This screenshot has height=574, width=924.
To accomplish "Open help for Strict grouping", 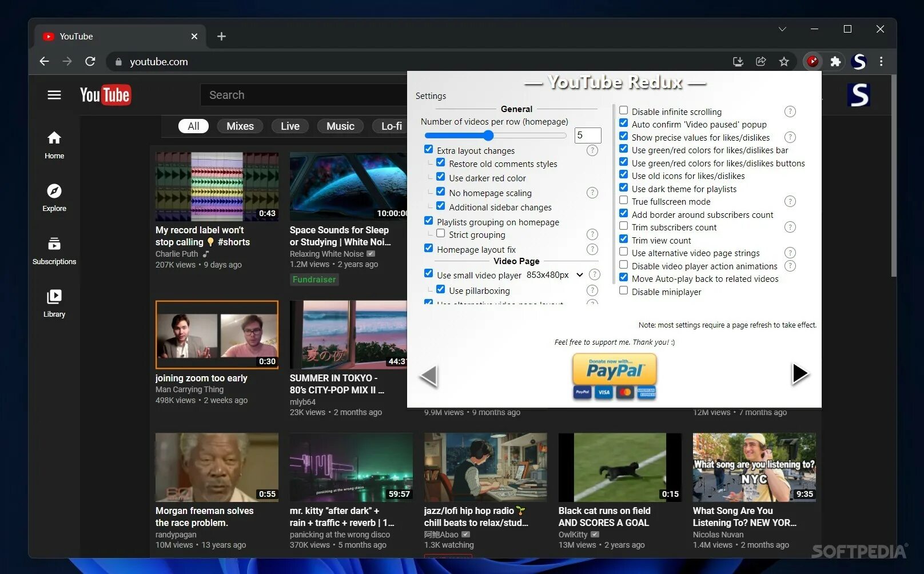I will click(x=592, y=234).
